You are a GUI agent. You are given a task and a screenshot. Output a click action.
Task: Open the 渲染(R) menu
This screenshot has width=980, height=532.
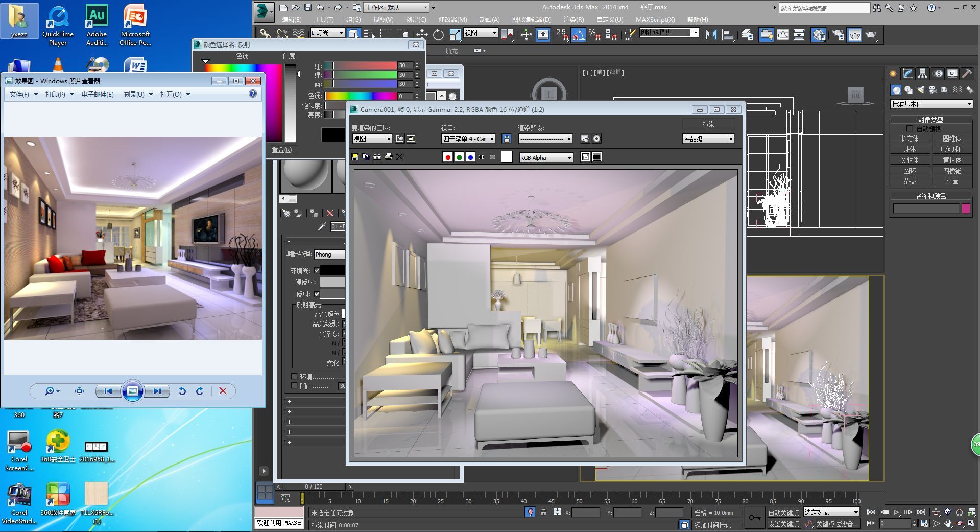(x=573, y=20)
